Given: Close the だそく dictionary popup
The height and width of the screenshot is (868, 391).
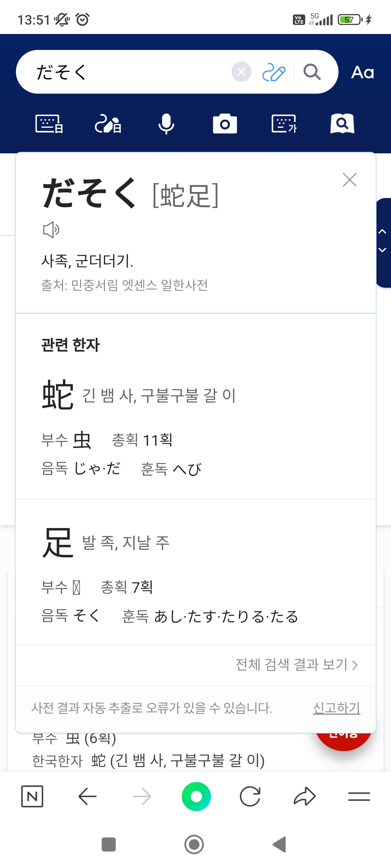Looking at the screenshot, I should point(349,180).
